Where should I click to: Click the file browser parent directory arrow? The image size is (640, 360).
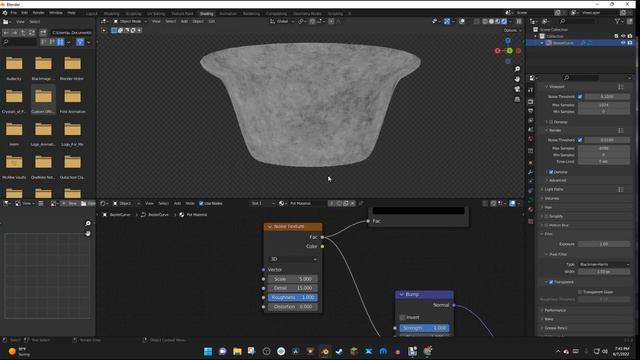click(x=23, y=33)
